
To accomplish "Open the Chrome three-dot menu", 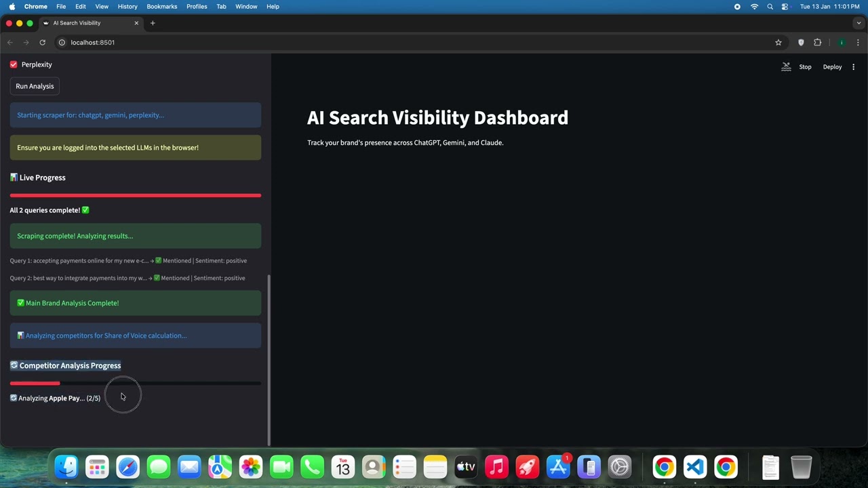I will (858, 43).
